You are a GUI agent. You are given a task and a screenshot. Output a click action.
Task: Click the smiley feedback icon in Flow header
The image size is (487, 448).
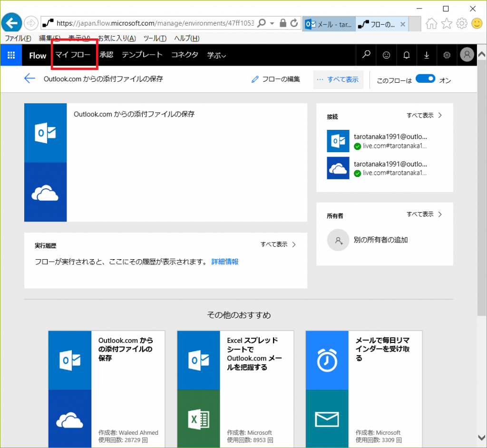386,55
